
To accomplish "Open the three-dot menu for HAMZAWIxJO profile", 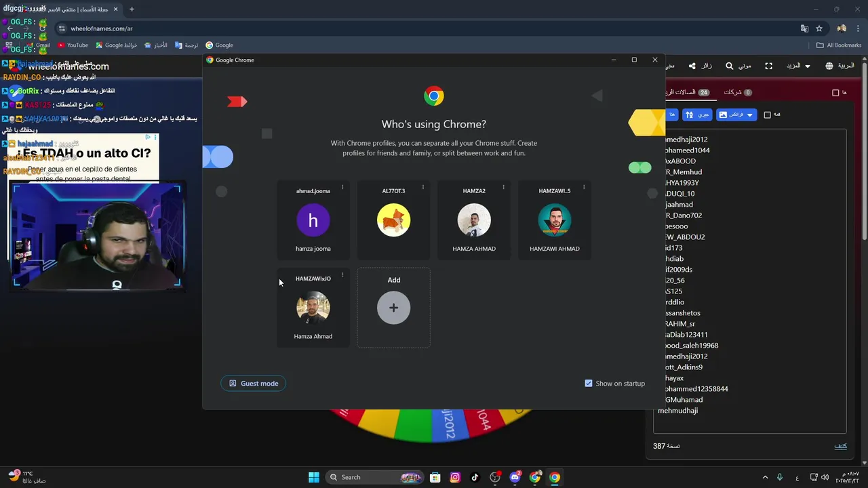I will tap(342, 275).
